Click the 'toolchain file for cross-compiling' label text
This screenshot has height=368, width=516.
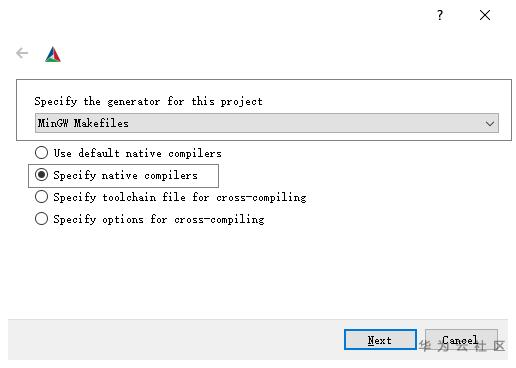(204, 197)
